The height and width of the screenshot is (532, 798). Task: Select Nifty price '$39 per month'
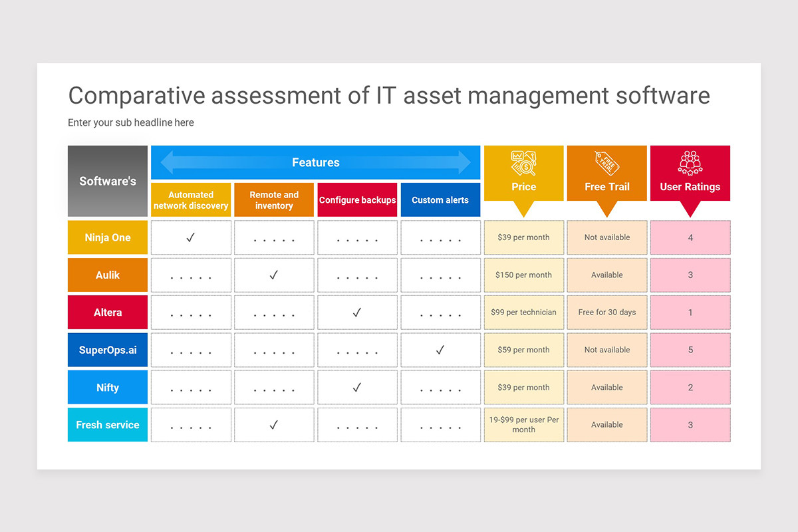[x=523, y=387]
